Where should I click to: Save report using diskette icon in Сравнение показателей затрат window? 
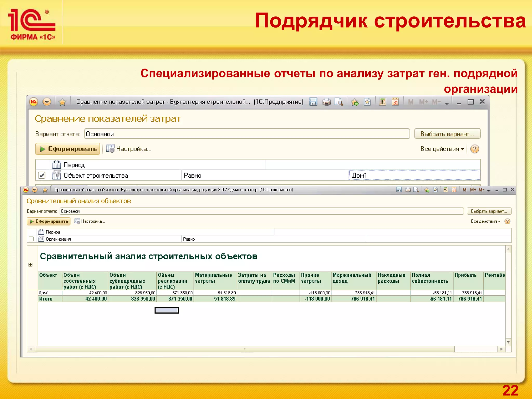pyautogui.click(x=313, y=102)
